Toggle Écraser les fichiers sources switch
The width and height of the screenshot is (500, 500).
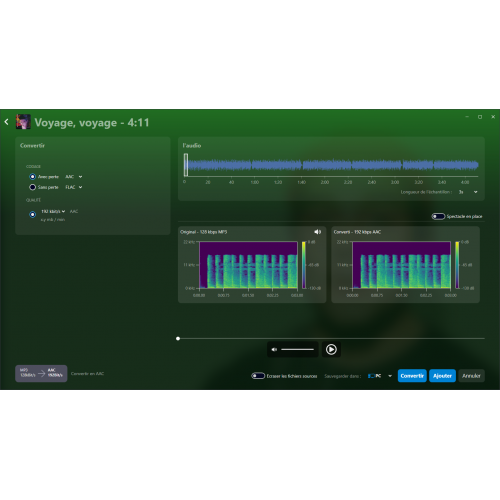(258, 376)
